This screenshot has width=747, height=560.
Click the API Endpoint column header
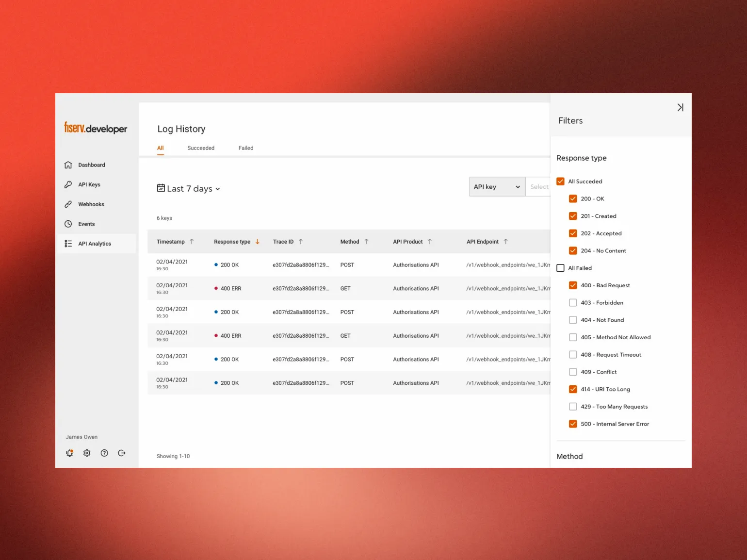[x=483, y=242]
